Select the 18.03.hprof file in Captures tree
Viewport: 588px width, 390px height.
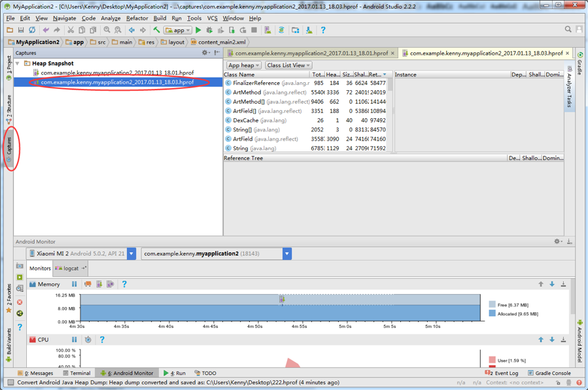(118, 82)
